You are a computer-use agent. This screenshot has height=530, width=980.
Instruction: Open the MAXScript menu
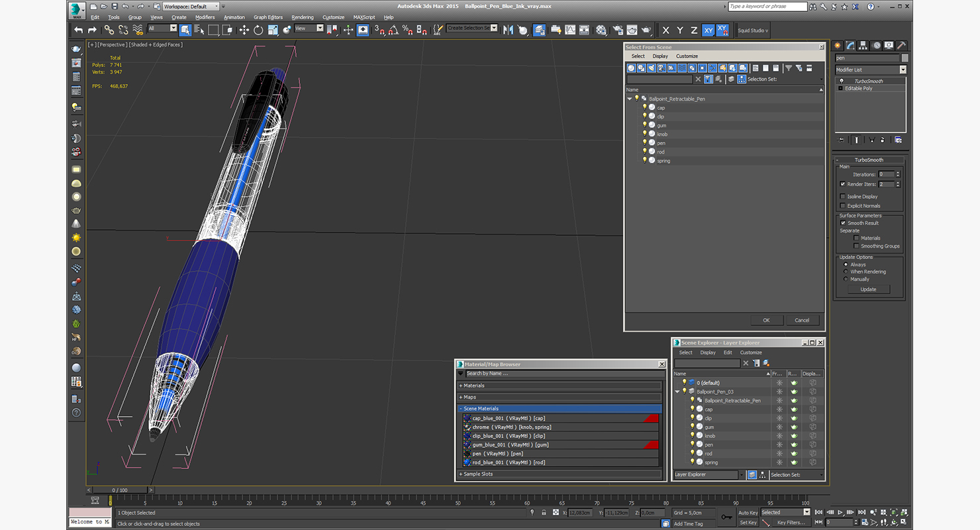(364, 17)
